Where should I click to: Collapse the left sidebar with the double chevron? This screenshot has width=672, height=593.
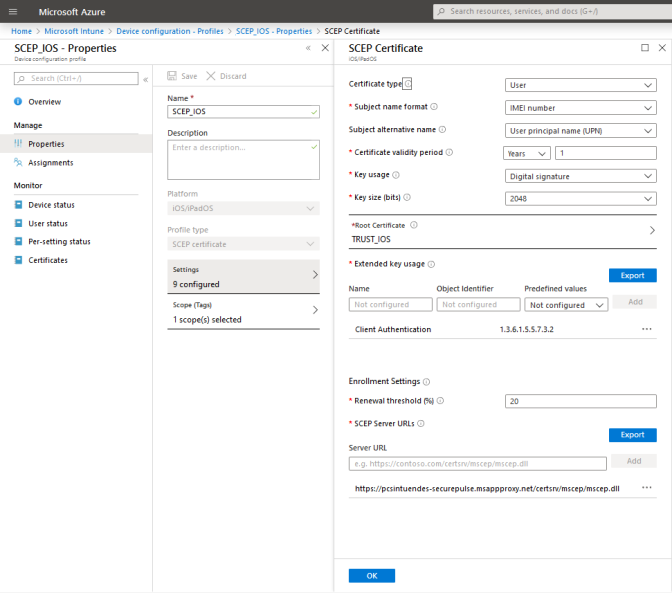point(146,79)
